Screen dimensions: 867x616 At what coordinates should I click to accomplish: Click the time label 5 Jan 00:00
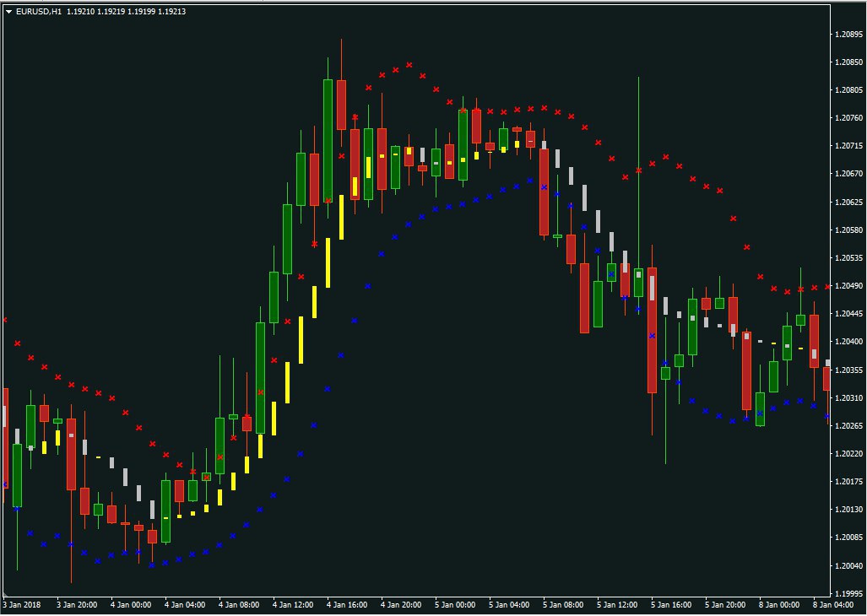(455, 605)
